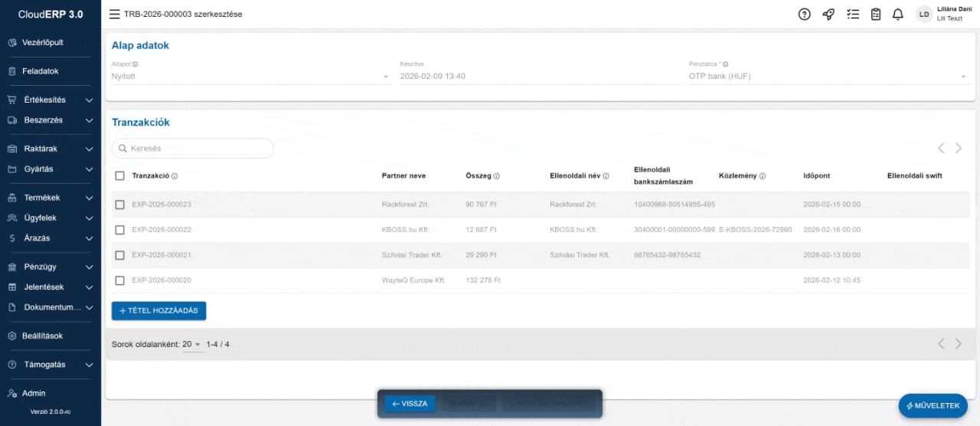Expand Jelentések in the sidebar
This screenshot has width=980, height=426.
[x=51, y=287]
